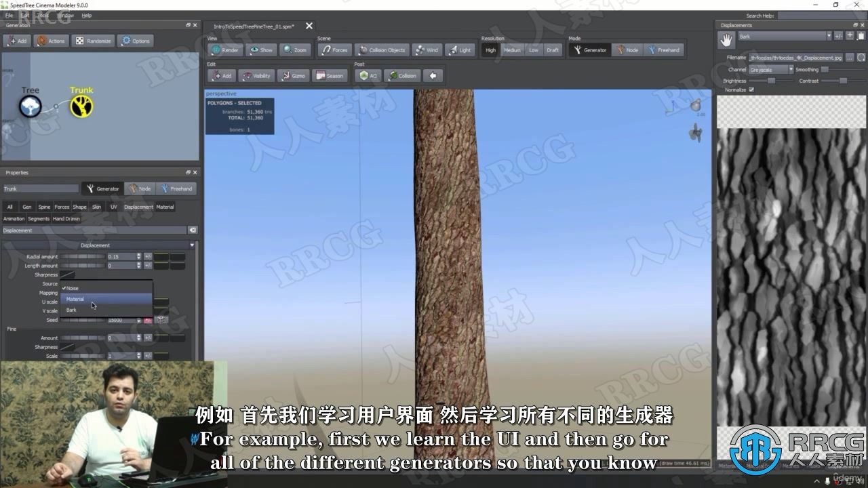Click Randomize in the Generation panel
The width and height of the screenshot is (868, 488).
(93, 41)
